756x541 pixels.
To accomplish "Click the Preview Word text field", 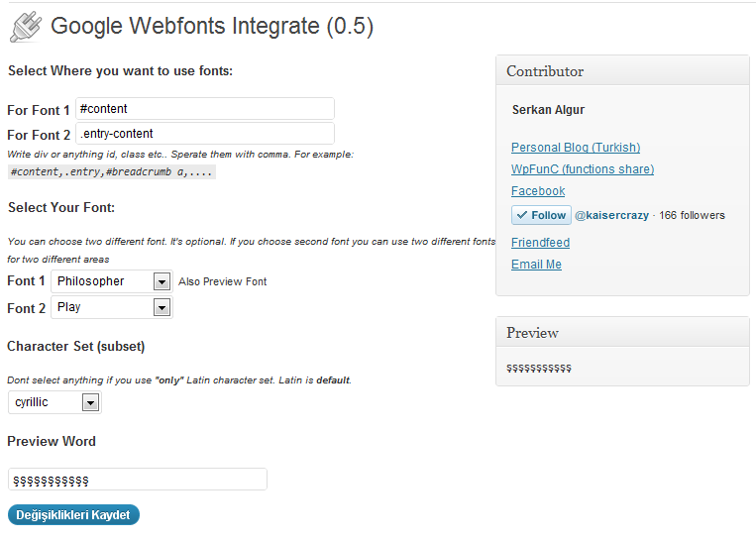I will click(x=138, y=480).
